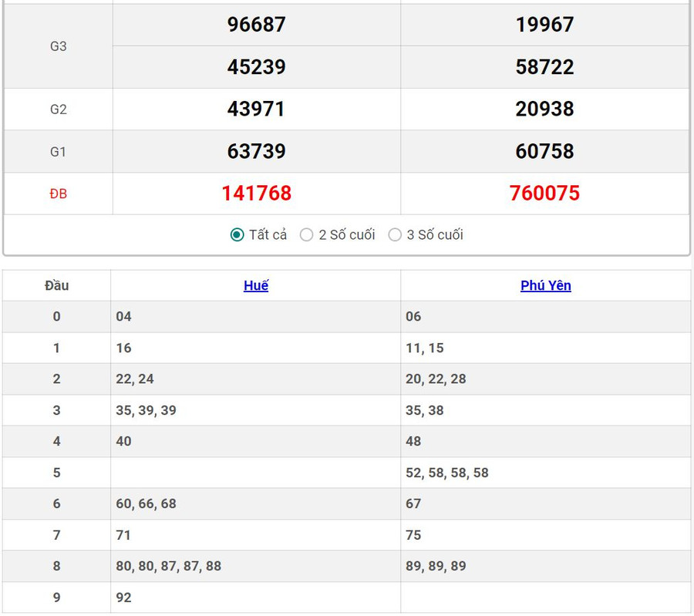Choose the "2 Số cuối" radio button
Image resolution: width=694 pixels, height=616 pixels.
pos(307,235)
